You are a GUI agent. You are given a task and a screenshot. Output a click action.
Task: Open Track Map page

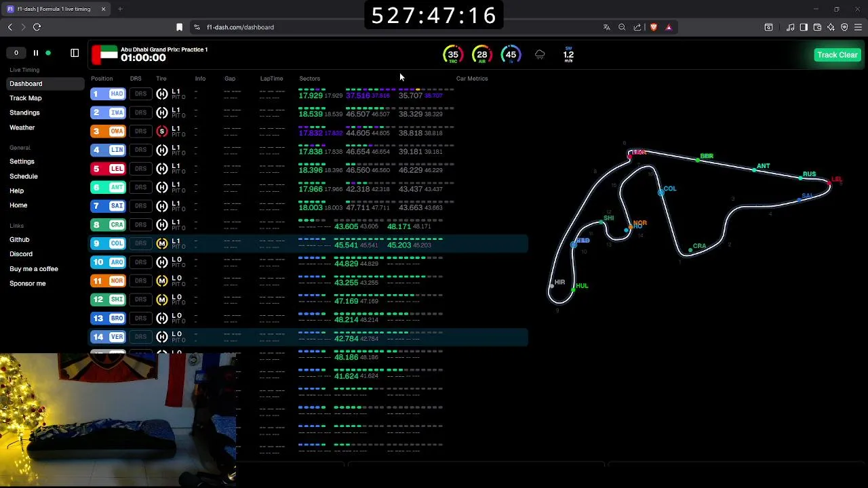tap(26, 98)
